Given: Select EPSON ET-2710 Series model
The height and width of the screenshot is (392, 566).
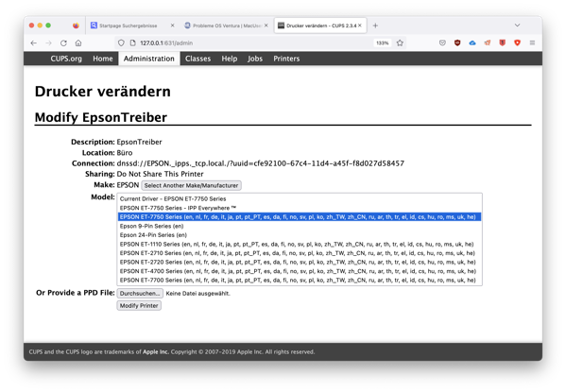Looking at the screenshot, I should [300, 253].
